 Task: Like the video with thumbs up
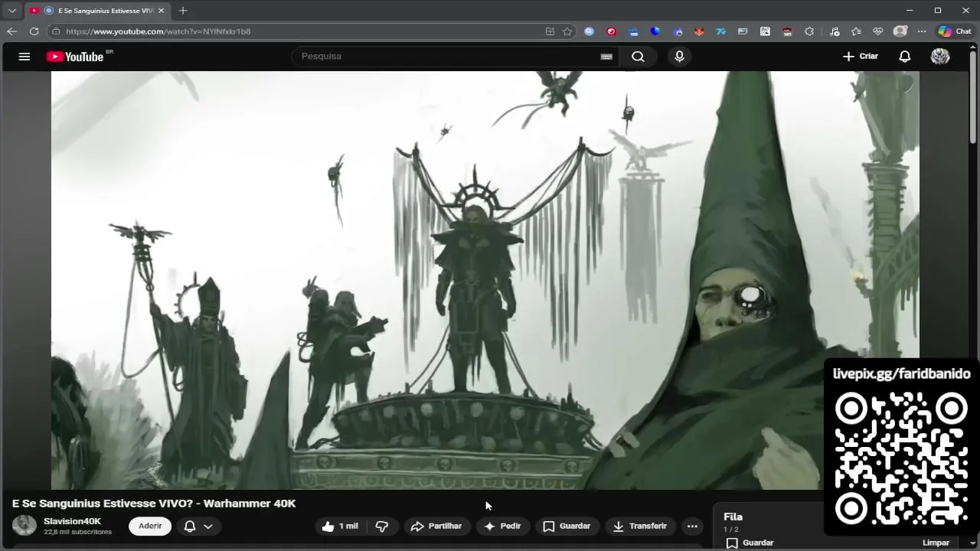pos(340,526)
